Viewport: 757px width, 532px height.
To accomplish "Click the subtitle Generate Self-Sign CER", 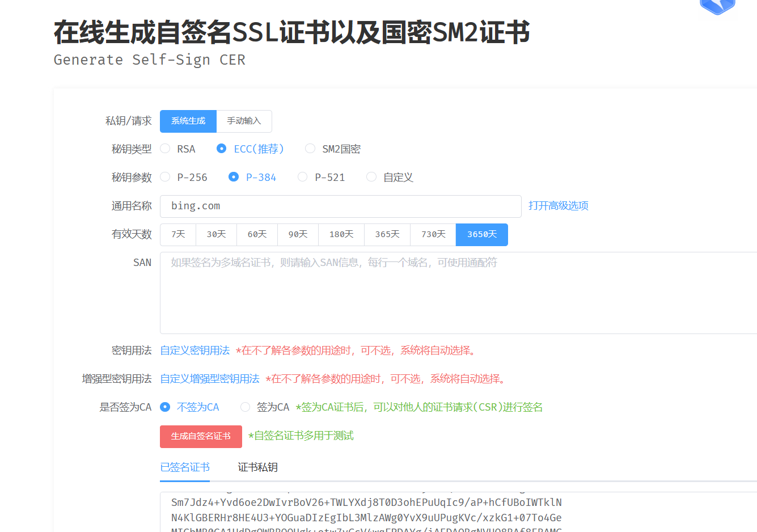I will (x=150, y=60).
